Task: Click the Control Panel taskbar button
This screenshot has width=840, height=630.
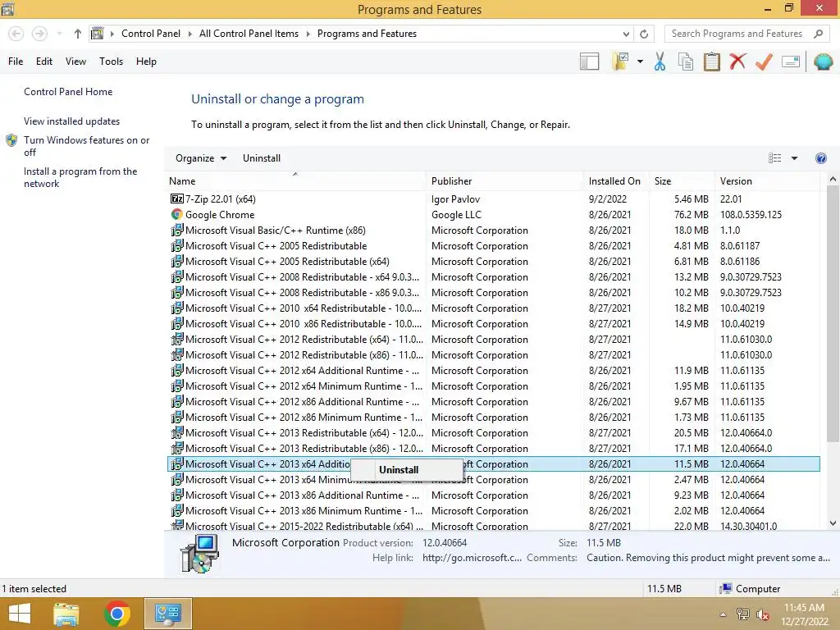Action: [x=167, y=614]
